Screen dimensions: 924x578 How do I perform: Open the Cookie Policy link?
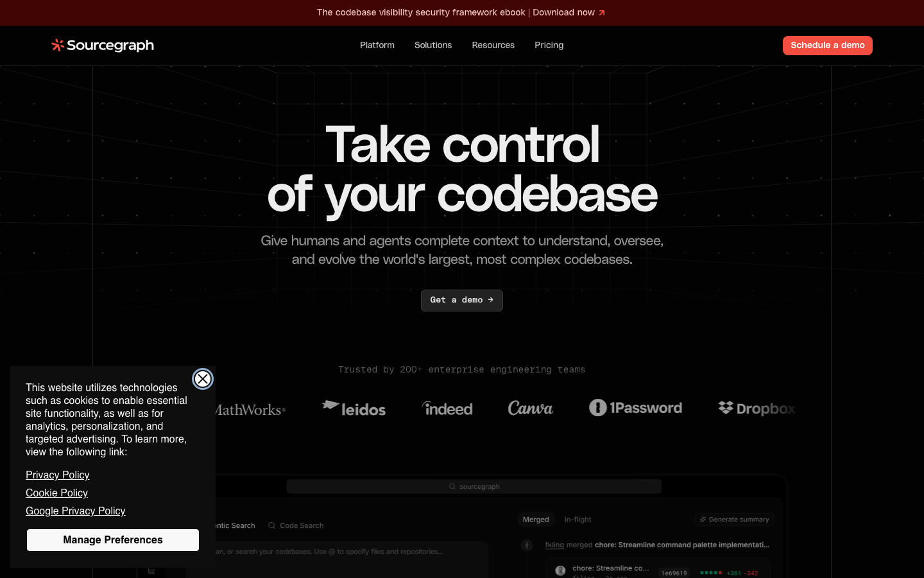pos(56,493)
